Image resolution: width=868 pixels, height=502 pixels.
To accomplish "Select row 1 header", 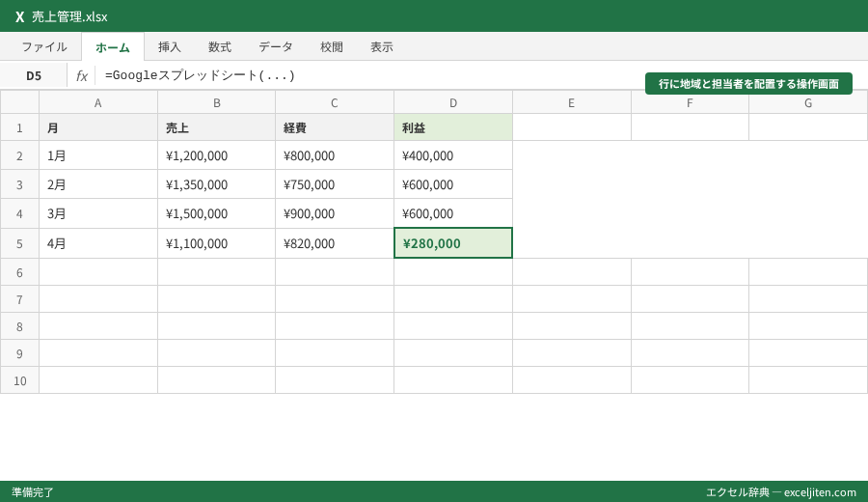I will pyautogui.click(x=19, y=127).
